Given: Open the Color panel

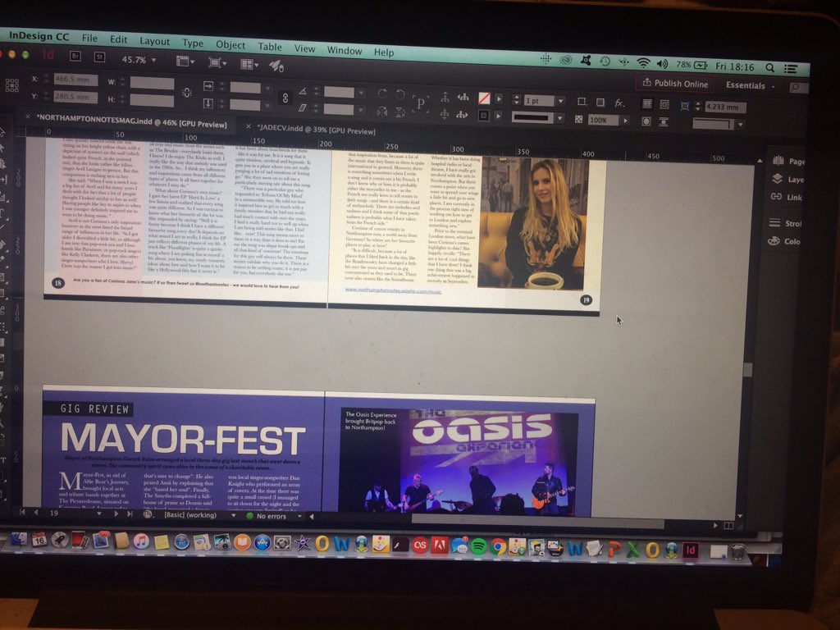Looking at the screenshot, I should pyautogui.click(x=783, y=241).
